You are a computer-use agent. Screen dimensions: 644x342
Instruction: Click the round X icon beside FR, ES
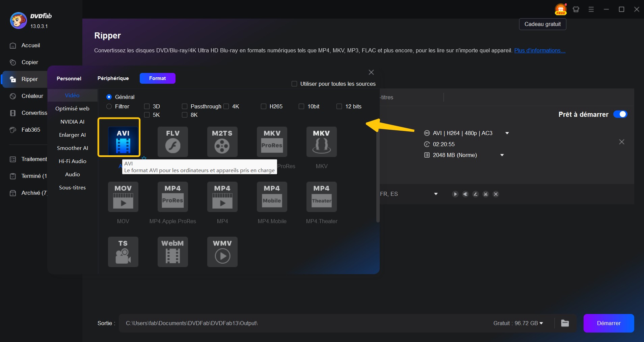tap(495, 194)
